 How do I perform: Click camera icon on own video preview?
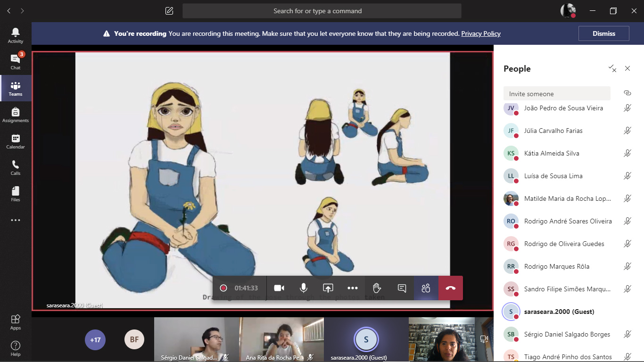(x=484, y=338)
